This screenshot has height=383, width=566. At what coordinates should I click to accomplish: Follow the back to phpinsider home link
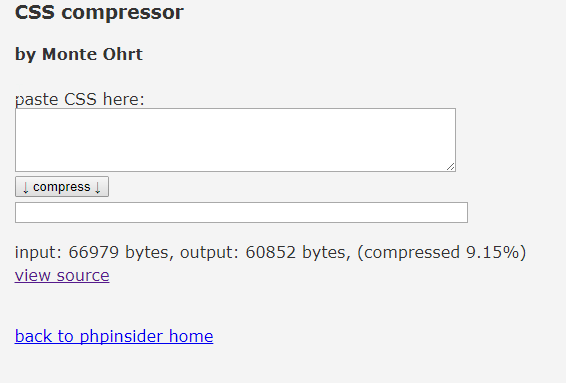coord(114,336)
